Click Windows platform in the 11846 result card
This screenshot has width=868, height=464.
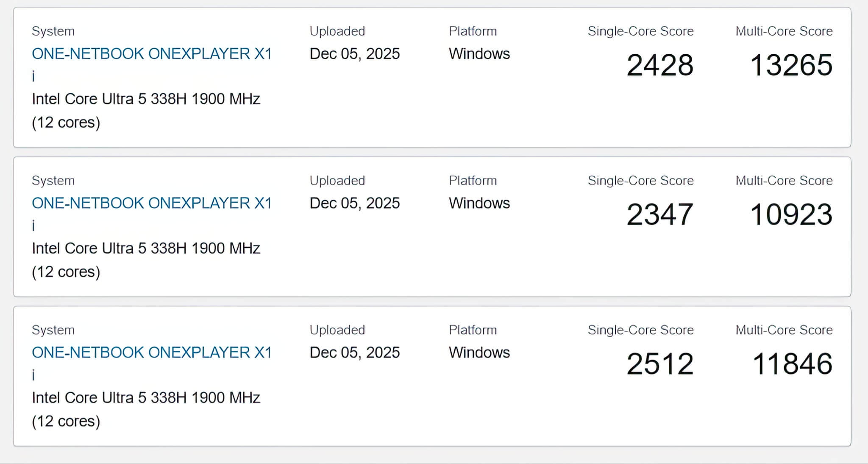[x=479, y=352]
